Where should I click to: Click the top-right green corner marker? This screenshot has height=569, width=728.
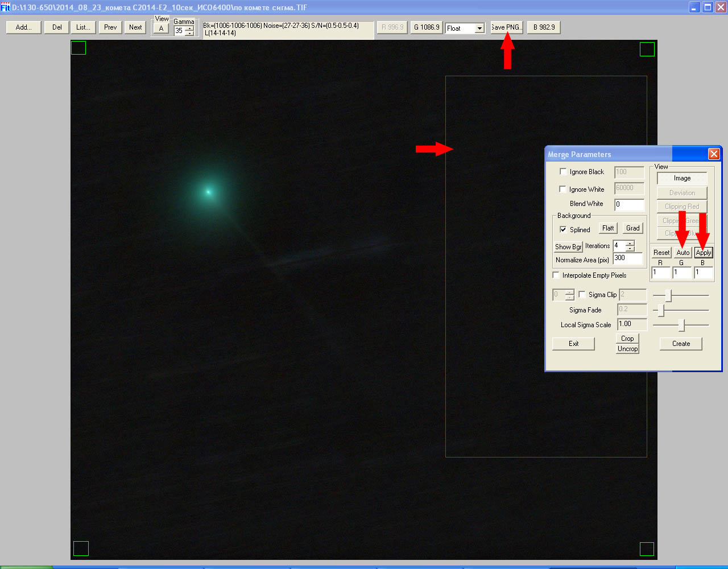click(647, 50)
